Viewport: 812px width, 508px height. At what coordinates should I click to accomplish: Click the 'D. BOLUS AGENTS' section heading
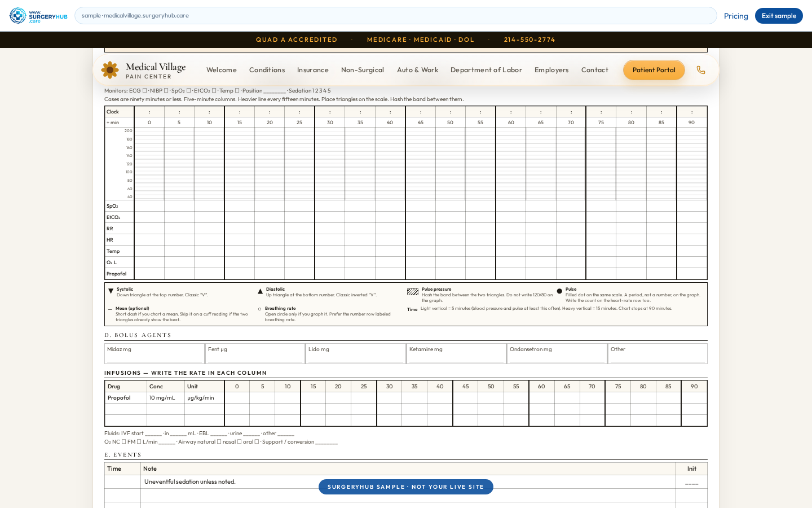click(138, 335)
